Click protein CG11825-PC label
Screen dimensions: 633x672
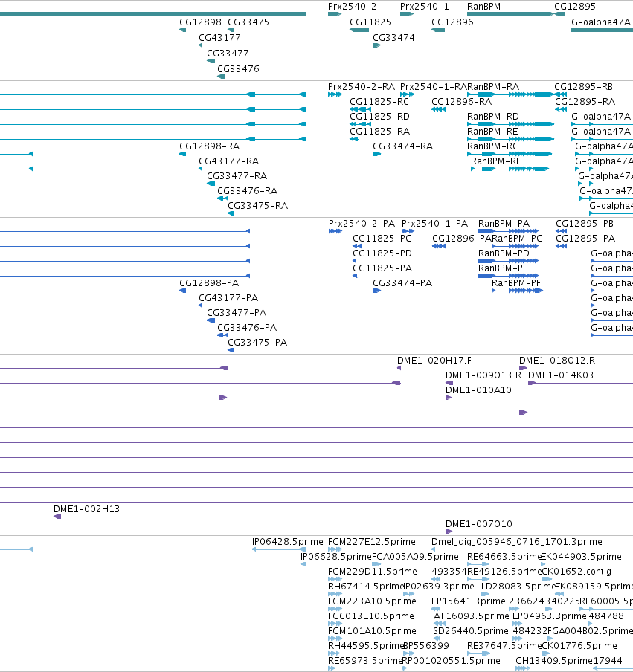(x=382, y=239)
